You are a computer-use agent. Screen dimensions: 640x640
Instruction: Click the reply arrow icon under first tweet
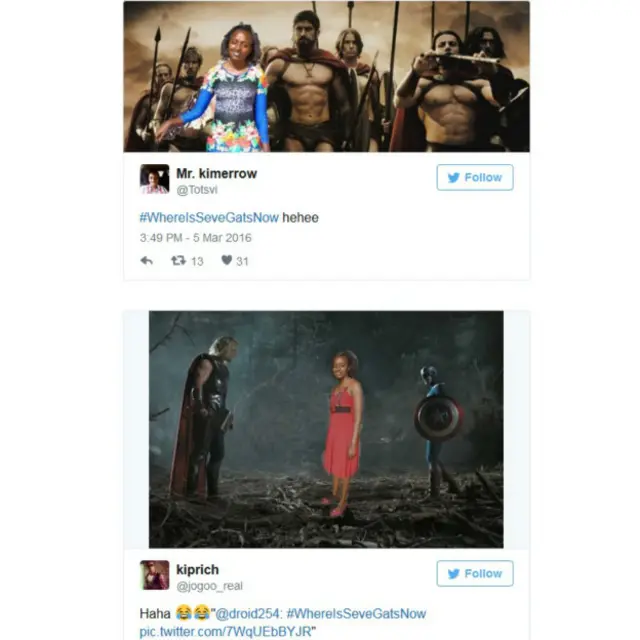(147, 260)
